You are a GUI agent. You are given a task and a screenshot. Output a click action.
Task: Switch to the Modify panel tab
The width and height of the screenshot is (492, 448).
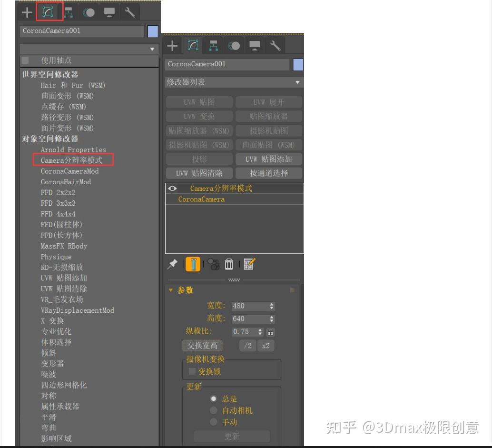192,46
